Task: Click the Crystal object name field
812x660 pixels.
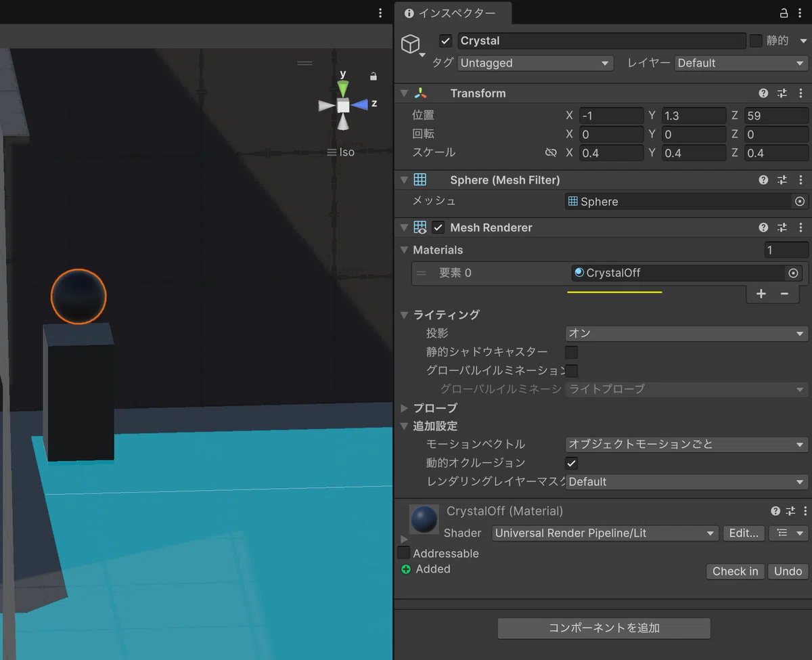Action: (x=602, y=41)
